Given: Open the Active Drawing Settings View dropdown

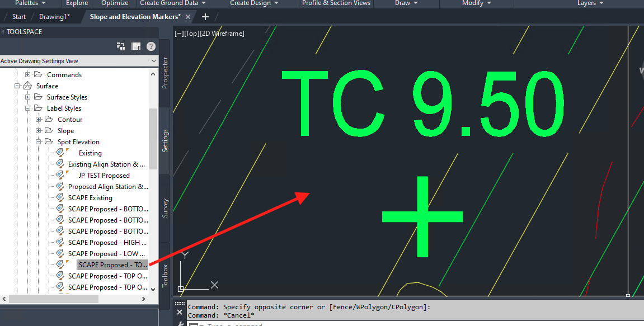Looking at the screenshot, I should (154, 61).
